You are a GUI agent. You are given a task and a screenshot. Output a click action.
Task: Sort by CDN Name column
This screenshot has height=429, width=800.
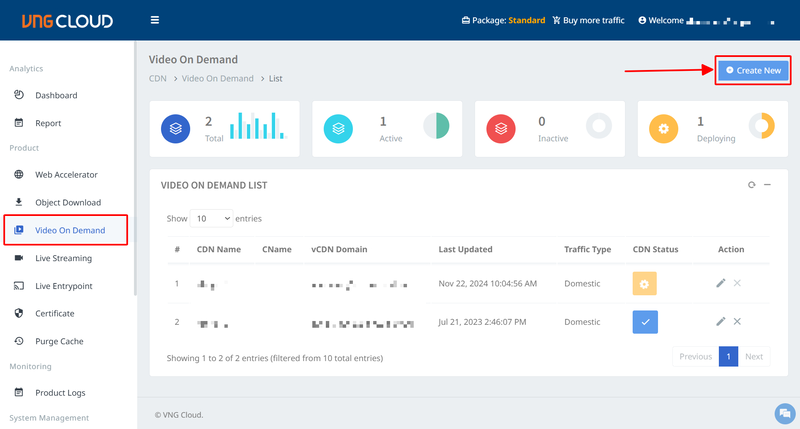pos(219,249)
